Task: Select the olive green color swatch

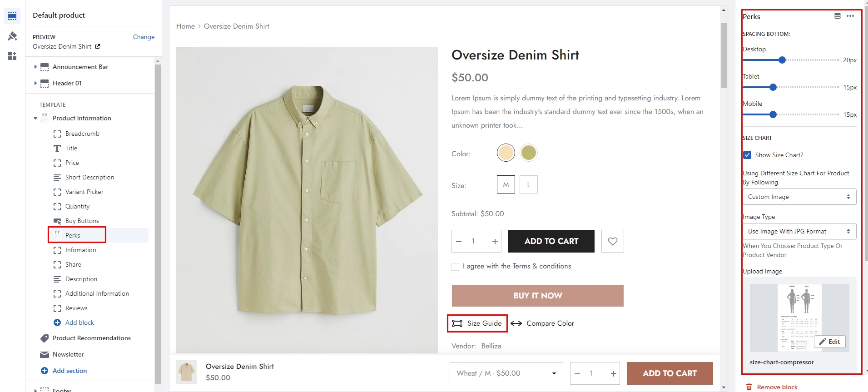Action: coord(528,153)
